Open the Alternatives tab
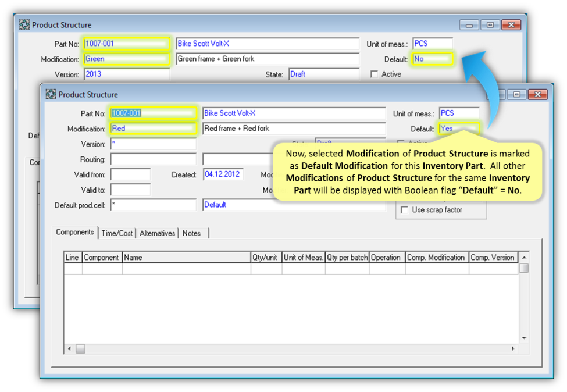The height and width of the screenshot is (392, 567). click(157, 233)
